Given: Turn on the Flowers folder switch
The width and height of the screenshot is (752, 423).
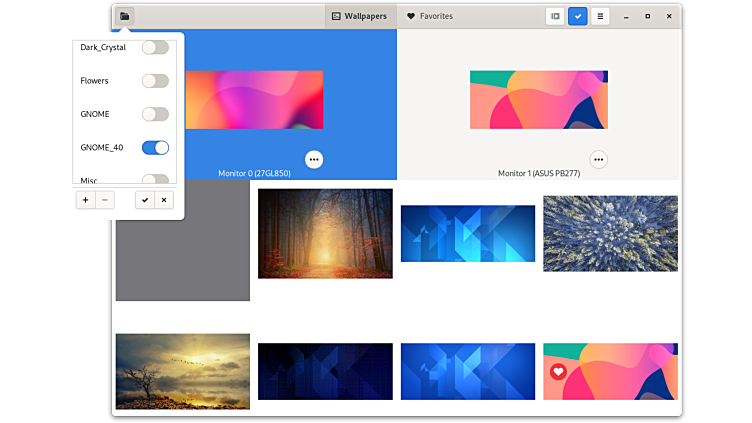Looking at the screenshot, I should 155,81.
